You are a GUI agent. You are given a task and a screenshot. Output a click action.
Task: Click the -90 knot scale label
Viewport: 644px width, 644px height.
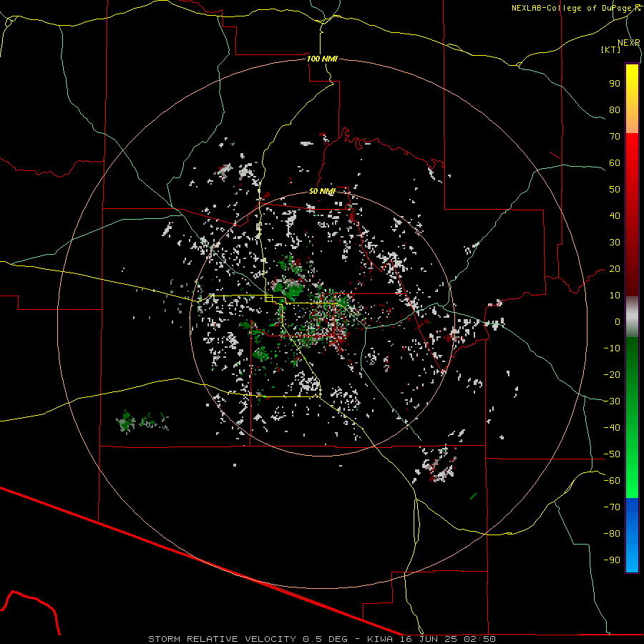point(612,560)
